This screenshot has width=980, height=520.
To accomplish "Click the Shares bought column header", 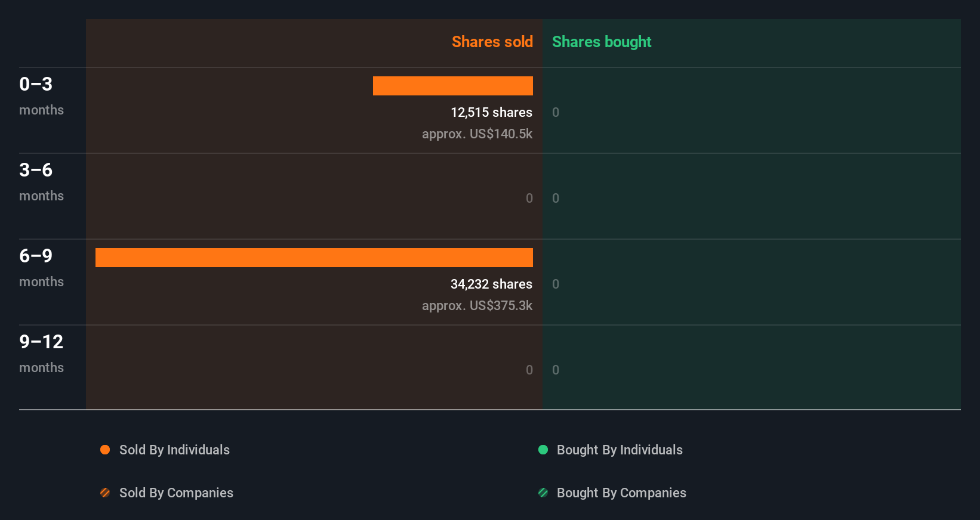I will [602, 42].
